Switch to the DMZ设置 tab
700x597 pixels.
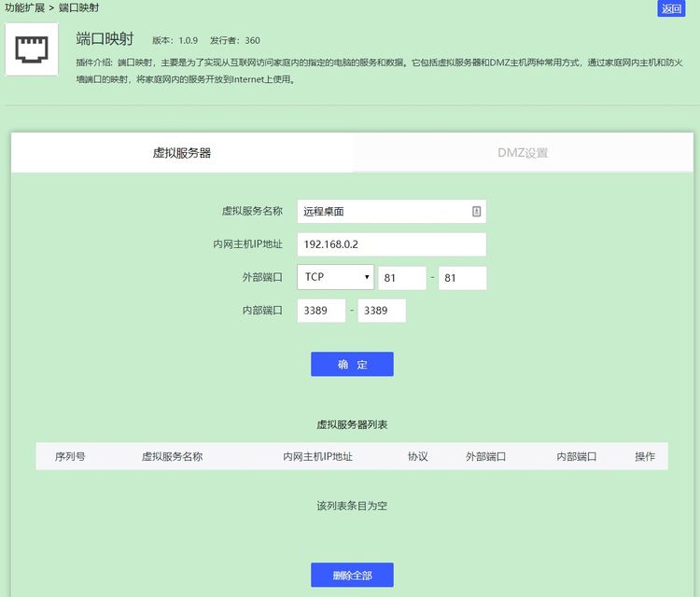pyautogui.click(x=523, y=153)
